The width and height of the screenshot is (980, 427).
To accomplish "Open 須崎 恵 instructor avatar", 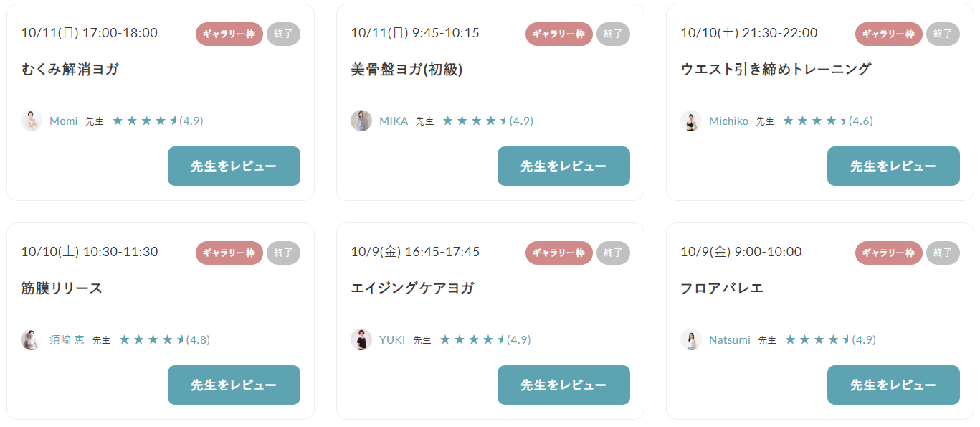I will point(32,339).
